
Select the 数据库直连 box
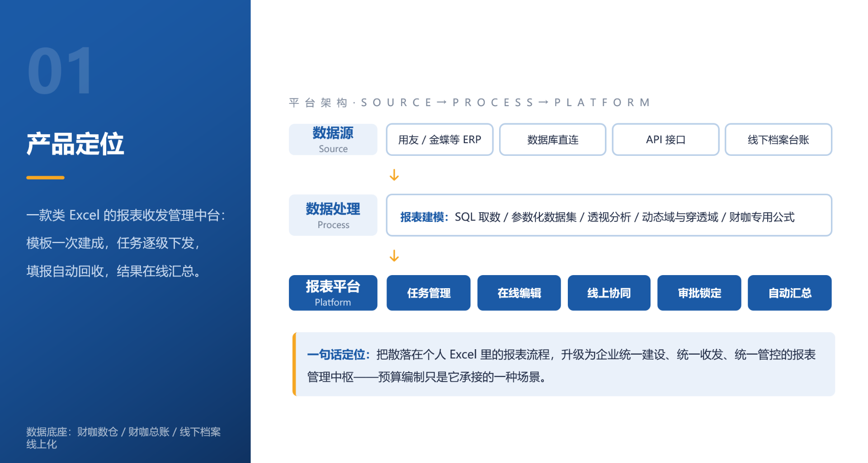tap(552, 140)
